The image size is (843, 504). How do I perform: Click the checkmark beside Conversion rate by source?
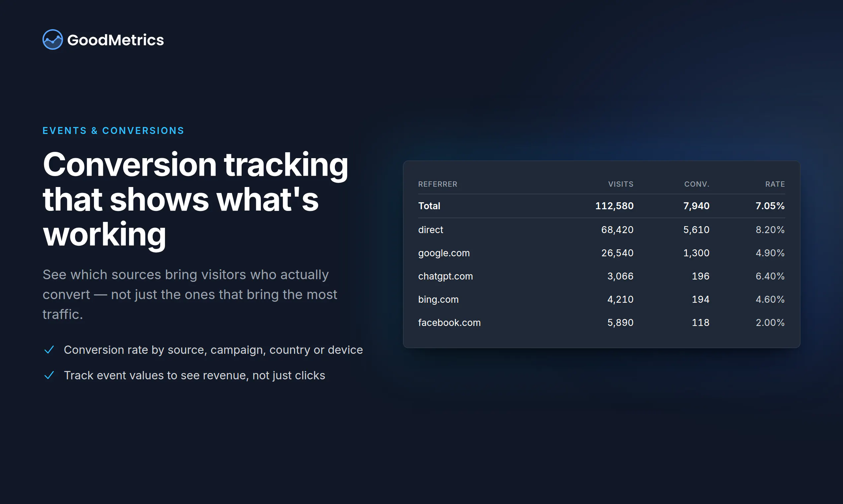click(x=49, y=349)
